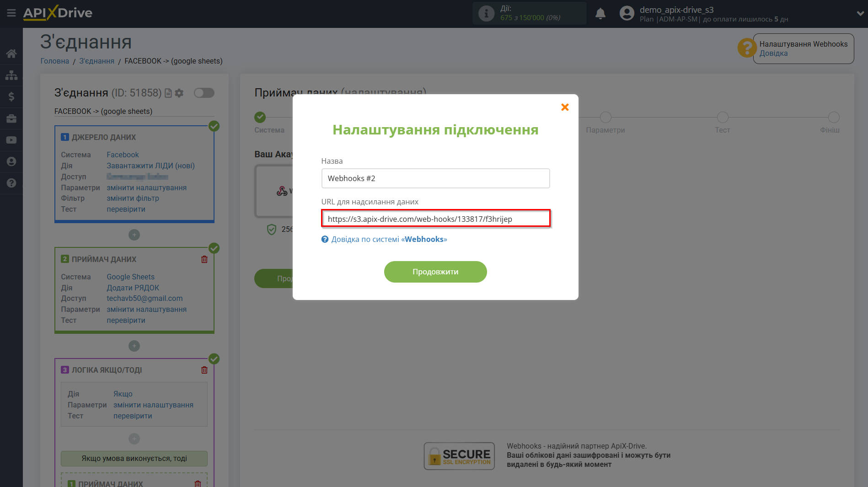Open the profile icon in sidebar
Screen dimensions: 868x487
[11, 161]
